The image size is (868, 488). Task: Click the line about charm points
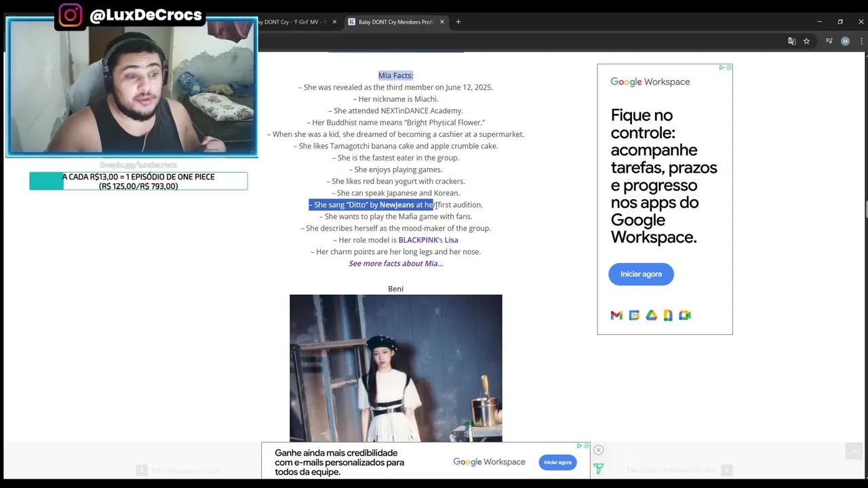[396, 252]
